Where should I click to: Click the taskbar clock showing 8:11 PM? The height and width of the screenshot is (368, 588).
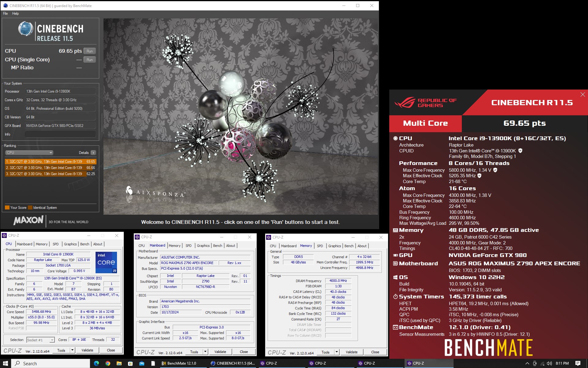pos(562,363)
